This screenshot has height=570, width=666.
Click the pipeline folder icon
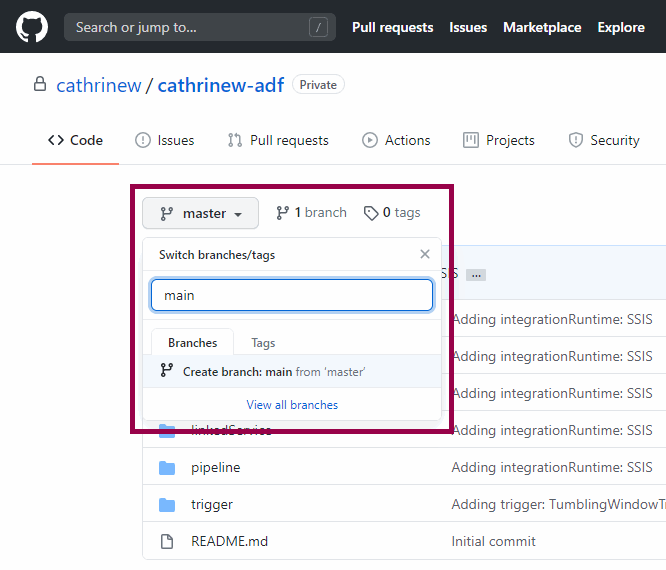coord(167,467)
